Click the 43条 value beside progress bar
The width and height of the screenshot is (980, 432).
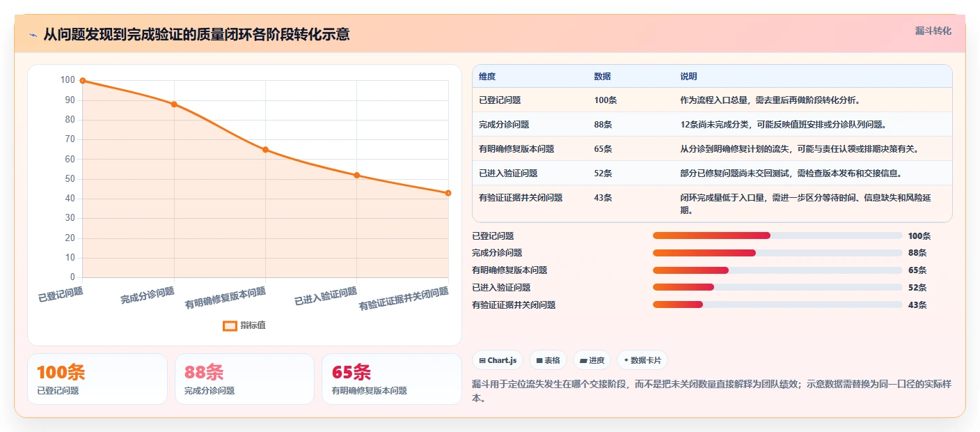click(x=917, y=305)
